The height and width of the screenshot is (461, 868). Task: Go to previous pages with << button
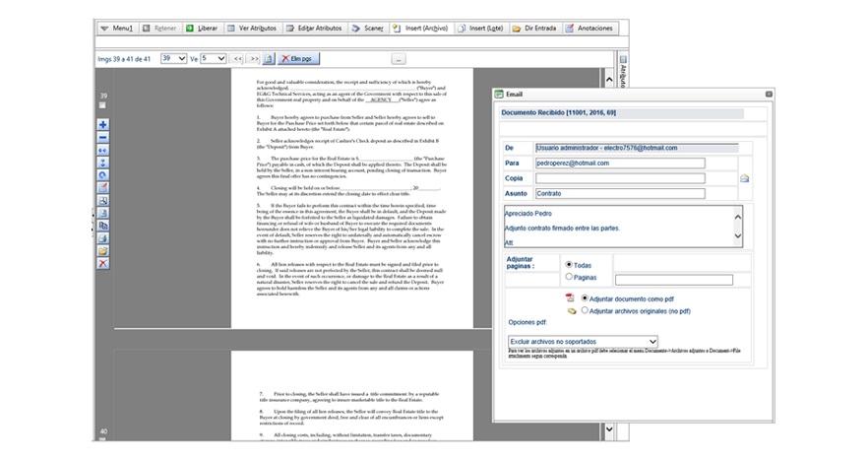click(x=237, y=59)
